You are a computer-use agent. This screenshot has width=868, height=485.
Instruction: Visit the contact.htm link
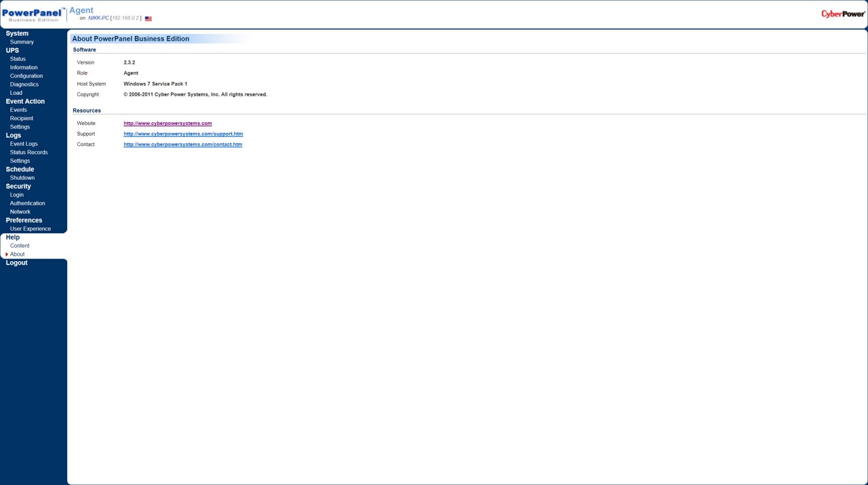point(182,144)
